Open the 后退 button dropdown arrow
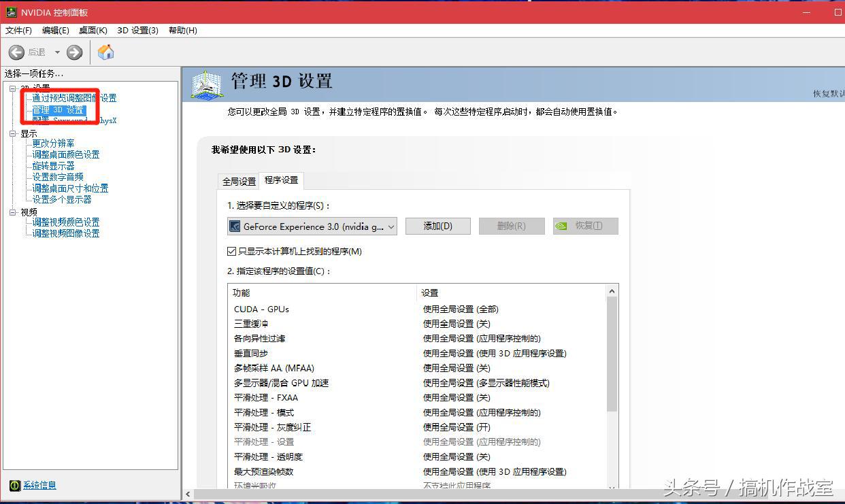 point(57,52)
